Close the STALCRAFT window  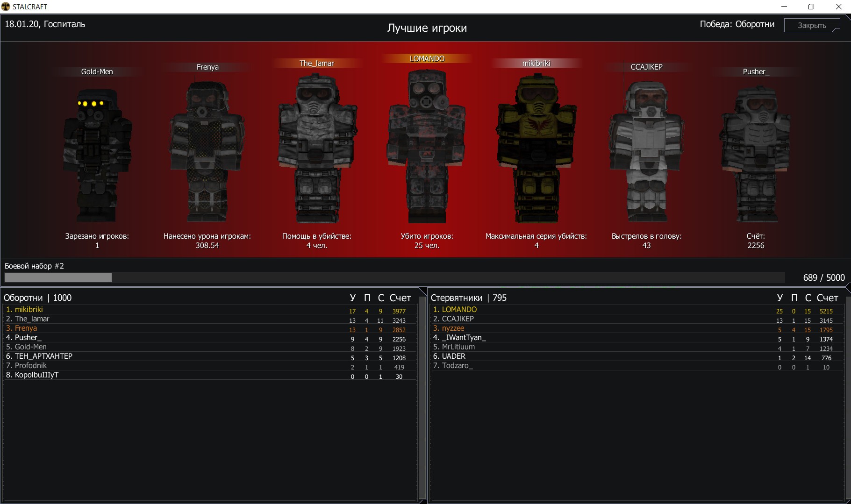pos(838,7)
